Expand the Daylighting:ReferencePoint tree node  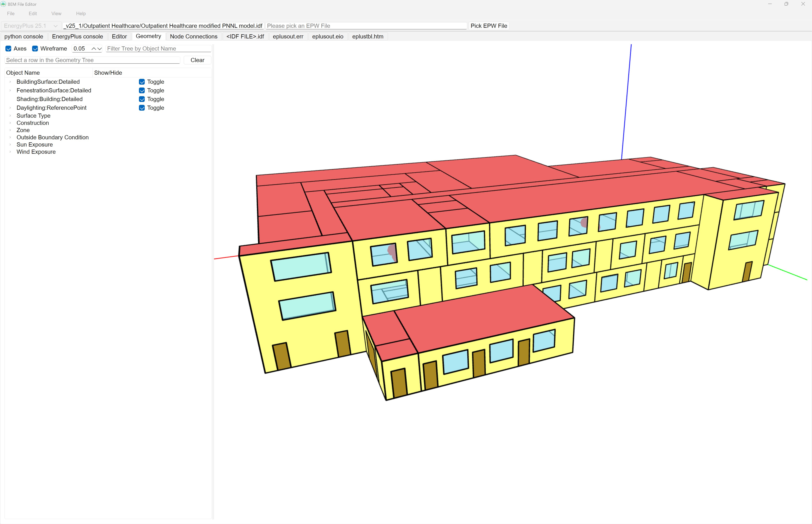10,108
